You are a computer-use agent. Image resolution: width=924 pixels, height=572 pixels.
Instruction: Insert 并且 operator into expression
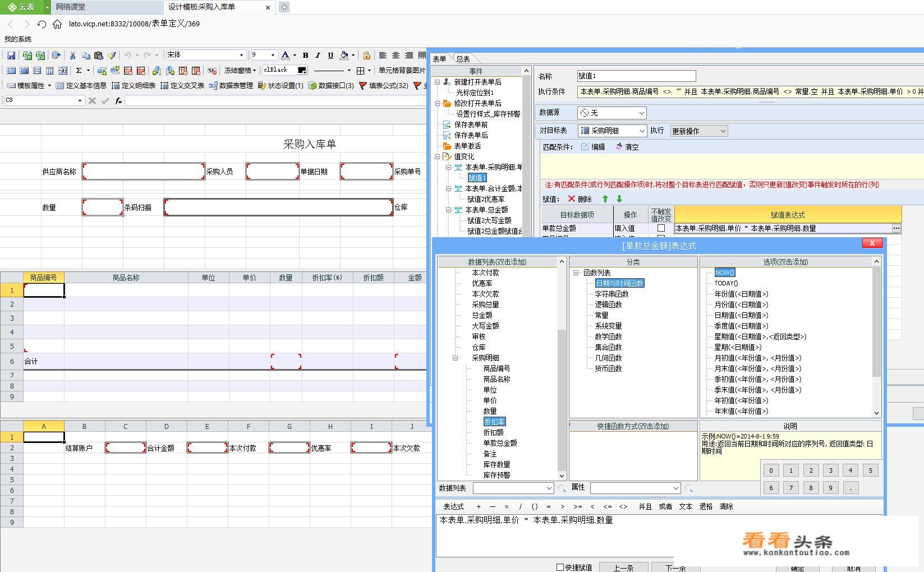(x=645, y=506)
